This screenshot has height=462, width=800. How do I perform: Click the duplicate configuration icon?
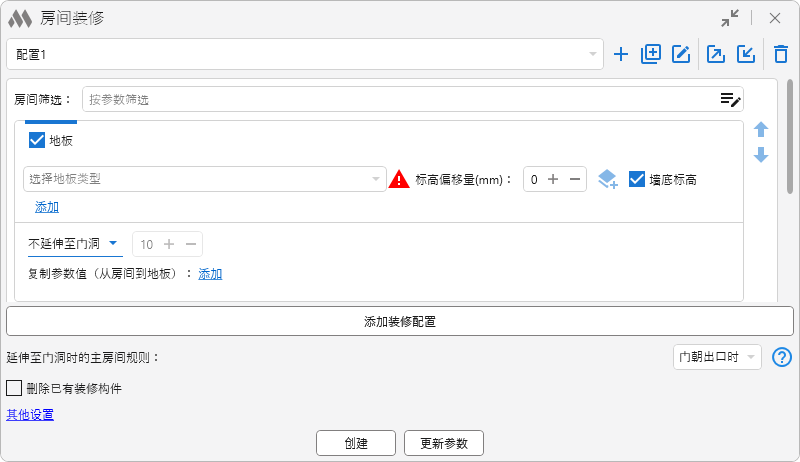pos(651,55)
